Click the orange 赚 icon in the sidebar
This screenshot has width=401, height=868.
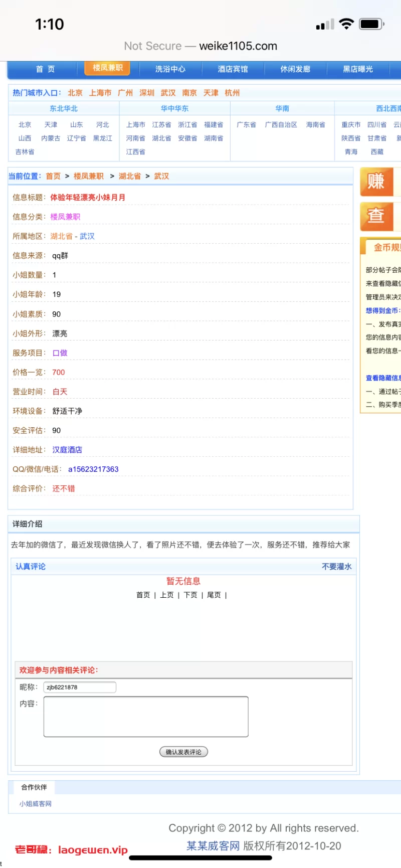376,182
